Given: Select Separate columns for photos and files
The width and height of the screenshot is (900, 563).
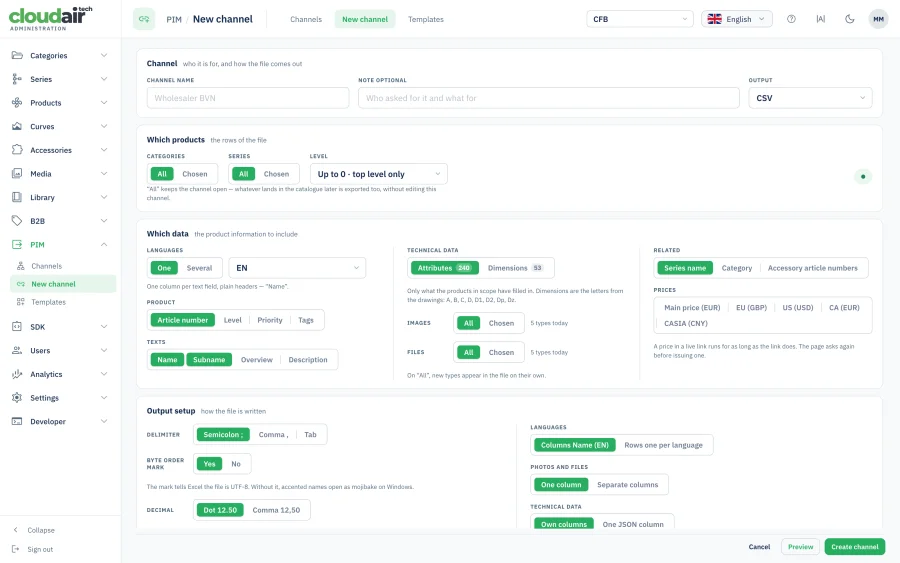Looking at the screenshot, I should click(627, 485).
